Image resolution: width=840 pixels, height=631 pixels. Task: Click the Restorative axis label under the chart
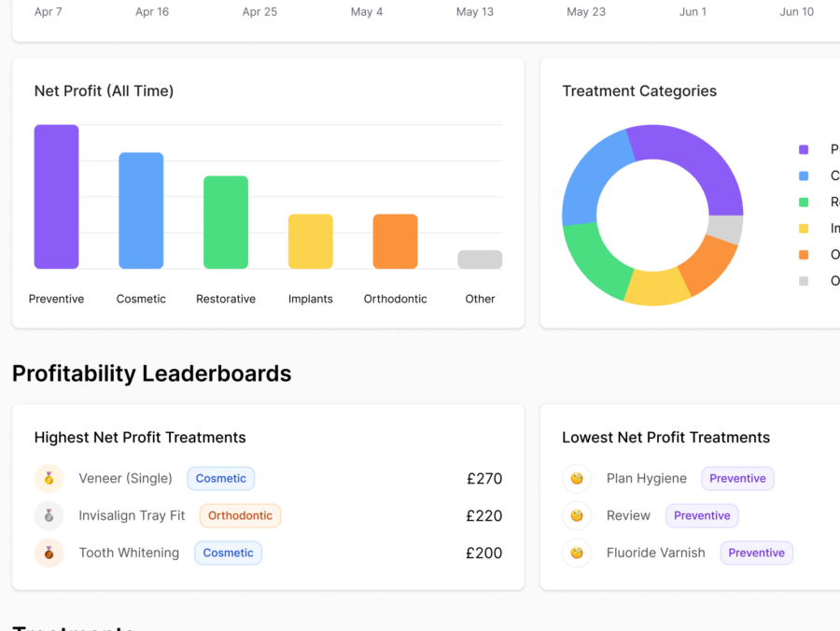click(226, 299)
